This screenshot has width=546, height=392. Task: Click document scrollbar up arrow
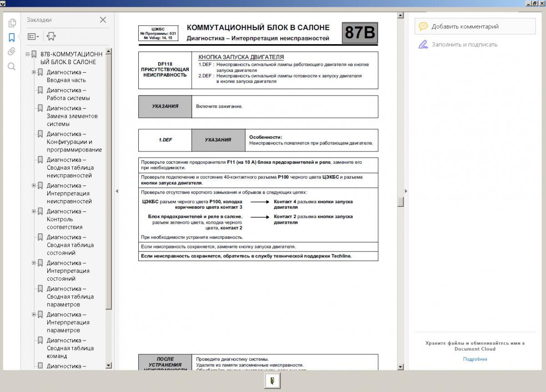(x=400, y=15)
